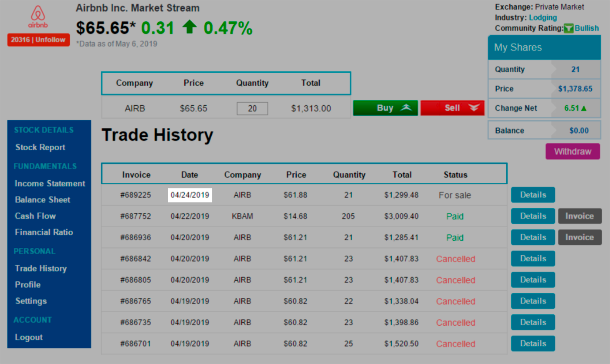Viewport: 610px width, 364px height.
Task: Click the Balance value $0.00
Action: tap(579, 131)
